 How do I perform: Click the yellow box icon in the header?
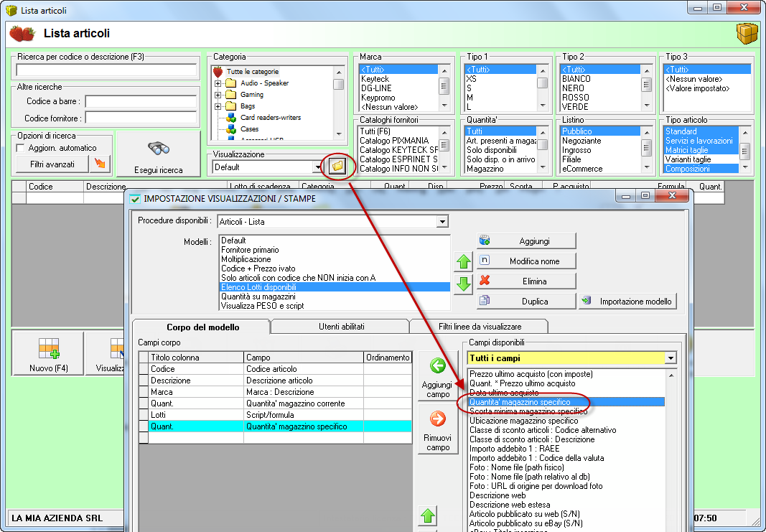(747, 33)
